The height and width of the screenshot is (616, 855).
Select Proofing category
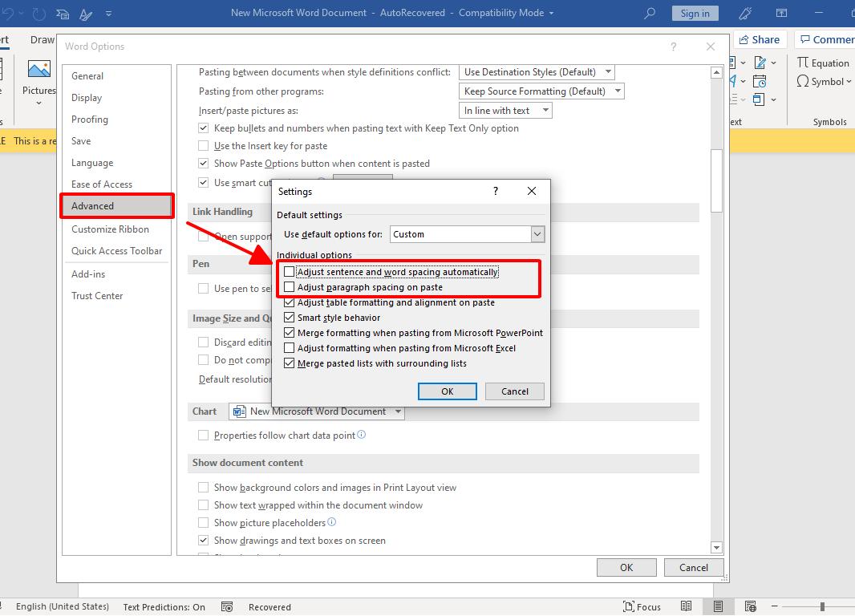(x=90, y=120)
